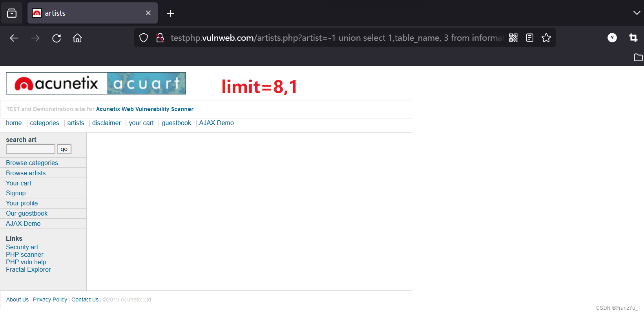Screen dimensions: 644x314
Task: Open guestbook in top navigation
Action: 176,123
